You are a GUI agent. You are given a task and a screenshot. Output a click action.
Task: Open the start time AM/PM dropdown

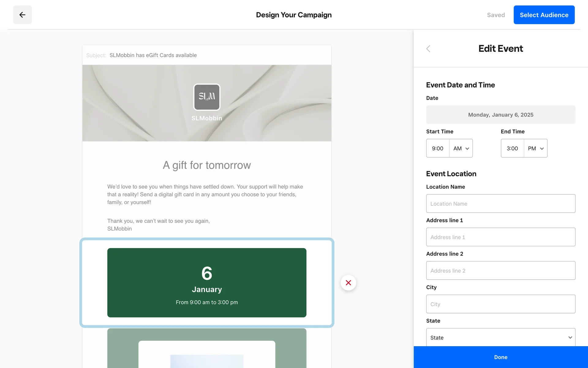461,148
